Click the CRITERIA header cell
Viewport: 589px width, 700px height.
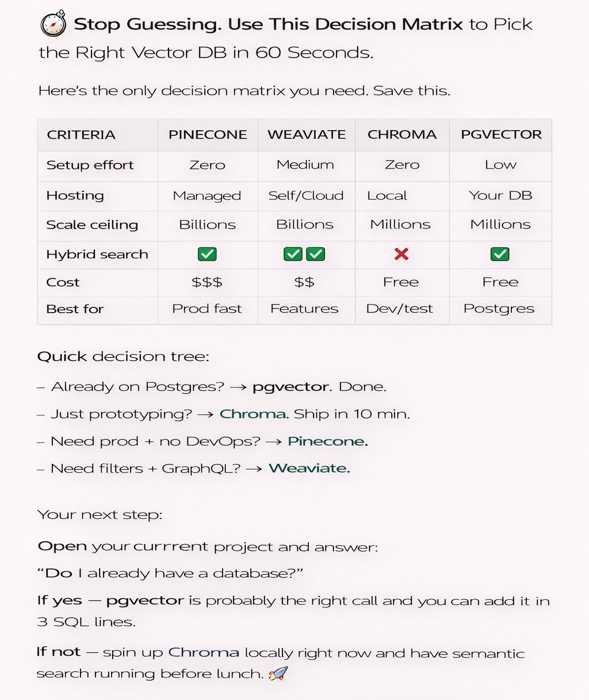81,135
